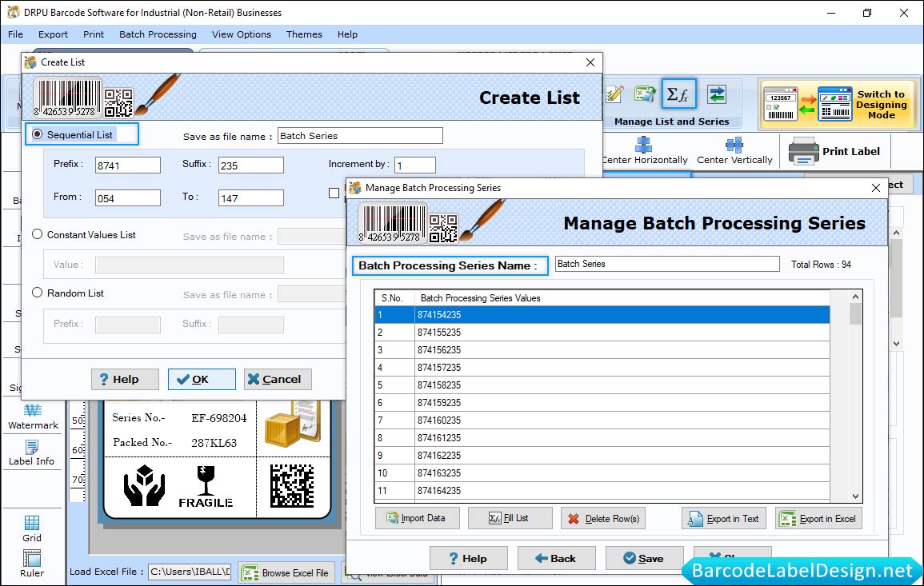Open the Watermark tool
Viewport: 924px width, 586px height.
pyautogui.click(x=33, y=417)
